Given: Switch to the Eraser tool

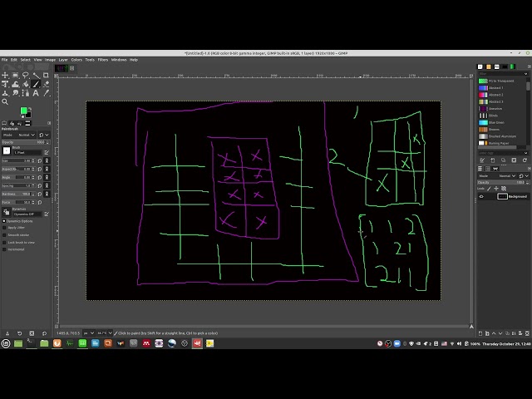Looking at the screenshot, I should (46, 84).
